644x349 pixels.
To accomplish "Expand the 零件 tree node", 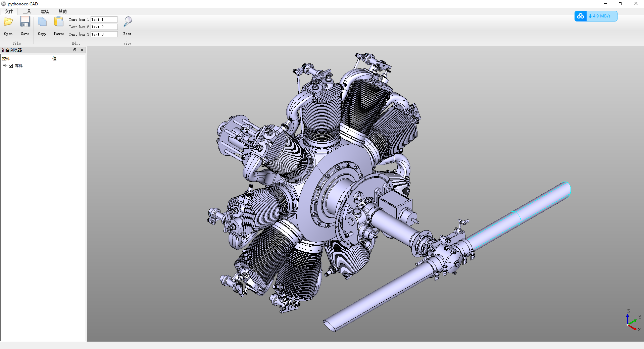I will (x=4, y=65).
